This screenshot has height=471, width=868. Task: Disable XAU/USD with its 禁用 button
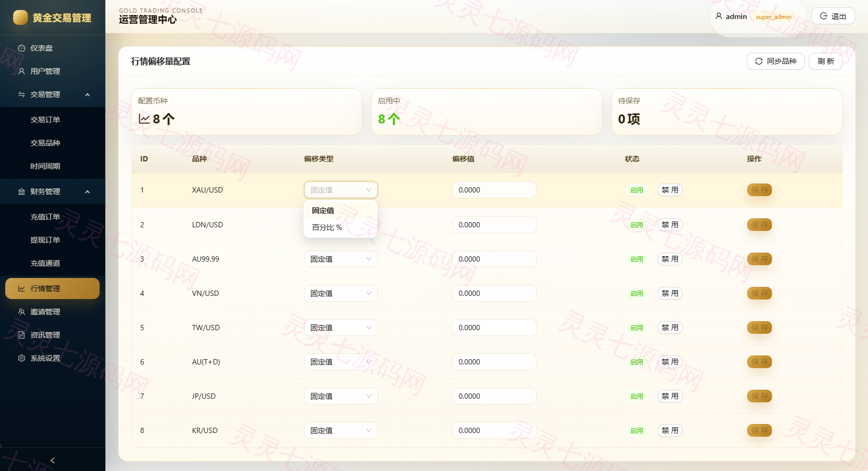pyautogui.click(x=670, y=190)
